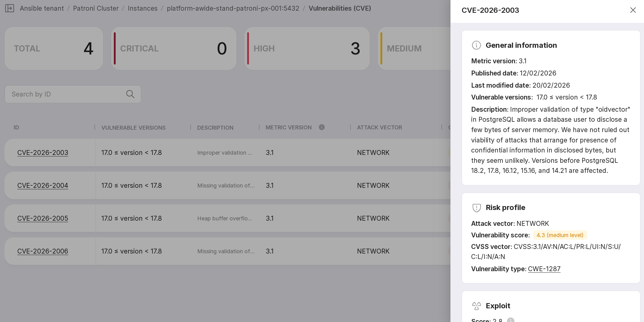Focus the Search by ID field

(67, 94)
